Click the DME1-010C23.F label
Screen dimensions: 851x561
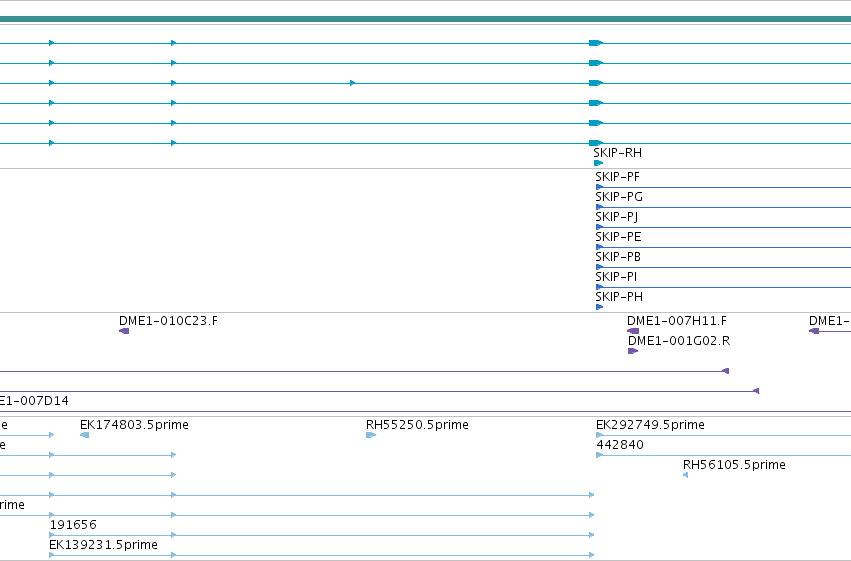coord(168,321)
